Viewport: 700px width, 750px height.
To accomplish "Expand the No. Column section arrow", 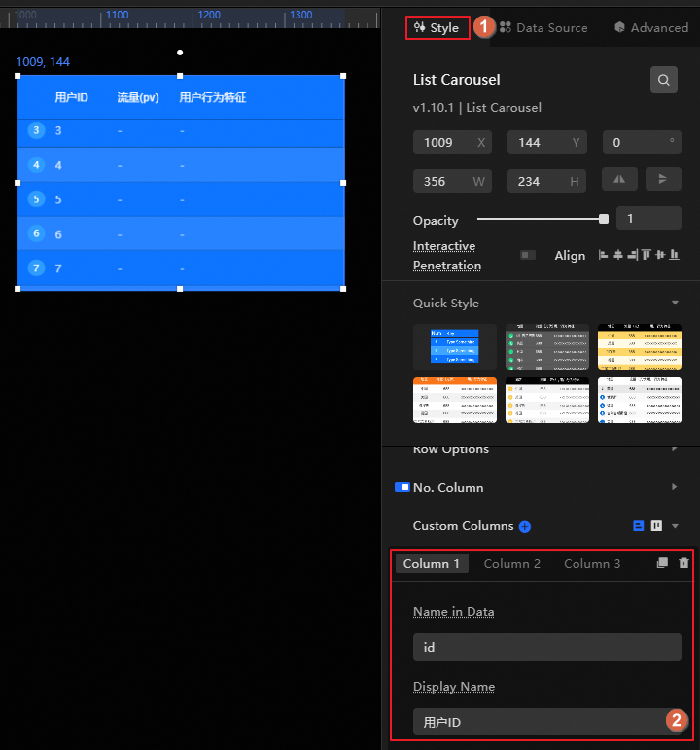I will click(674, 487).
